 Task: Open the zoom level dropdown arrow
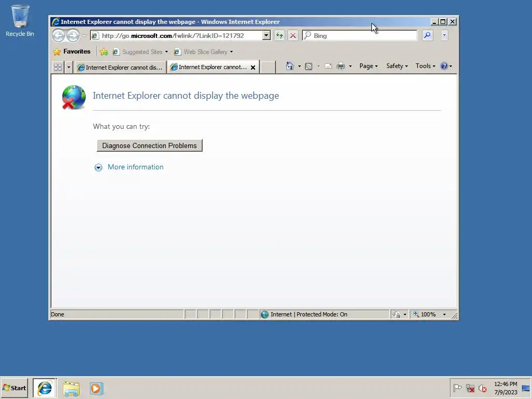tap(444, 314)
